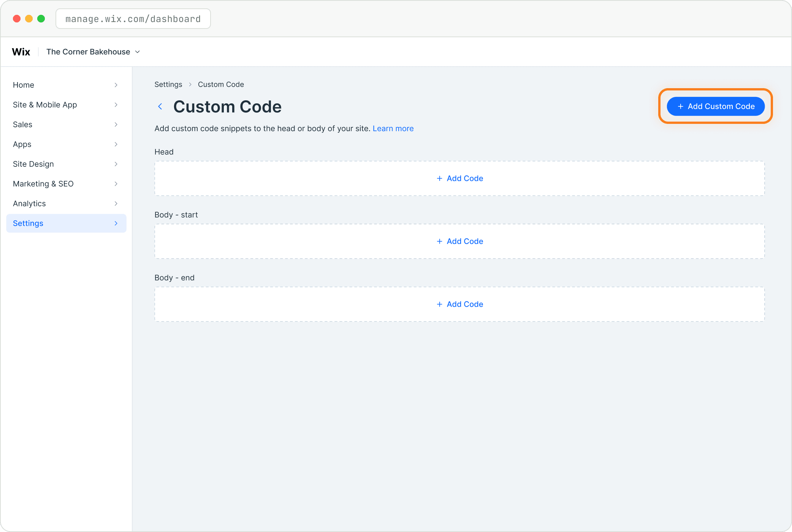Add Code to the Body - start section

point(459,241)
